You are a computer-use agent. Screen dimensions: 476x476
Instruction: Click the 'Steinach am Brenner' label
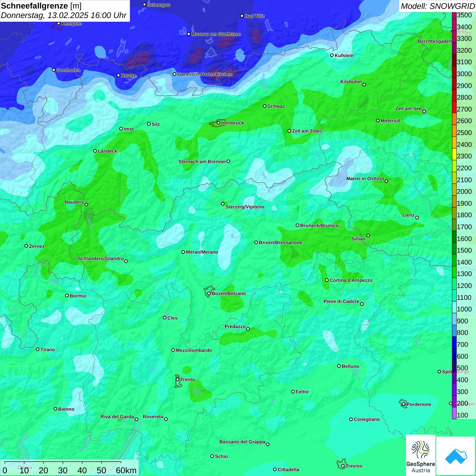[x=202, y=161]
